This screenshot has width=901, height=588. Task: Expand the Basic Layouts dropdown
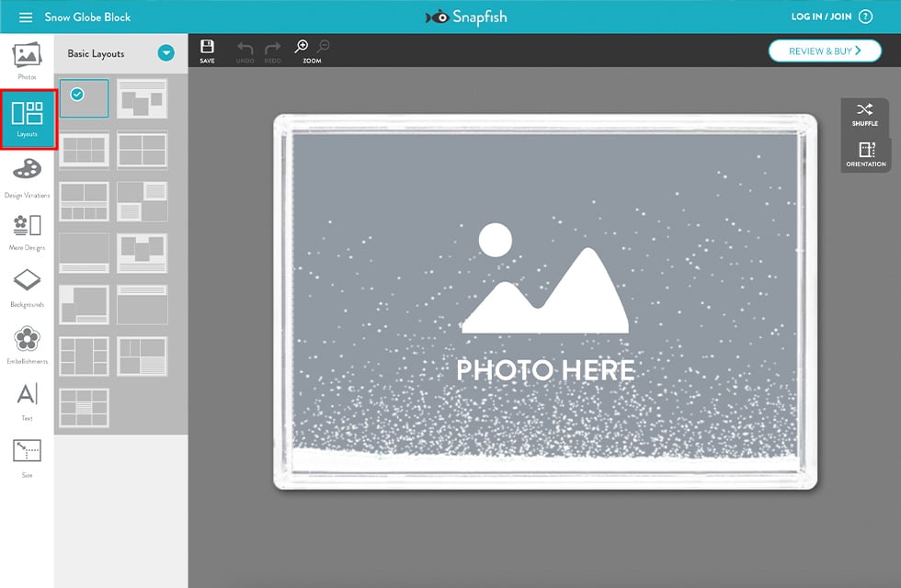(165, 53)
